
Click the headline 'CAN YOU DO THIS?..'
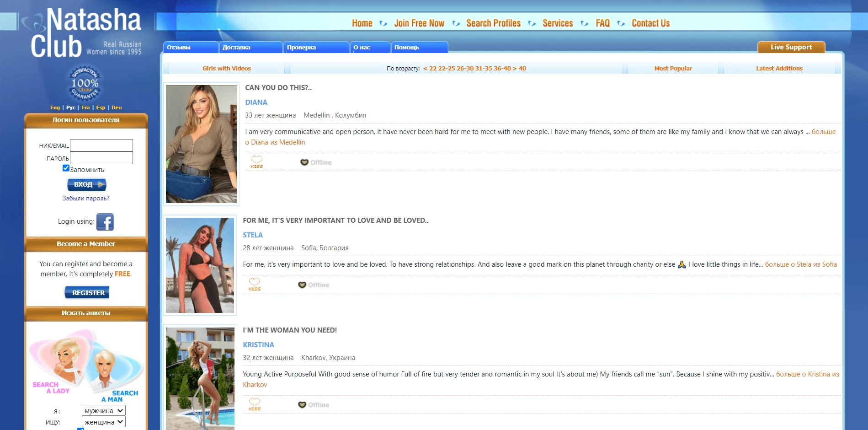(278, 88)
